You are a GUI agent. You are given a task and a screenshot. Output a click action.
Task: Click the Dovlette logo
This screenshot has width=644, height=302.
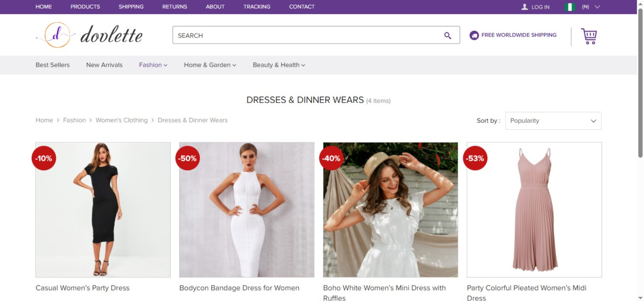89,35
